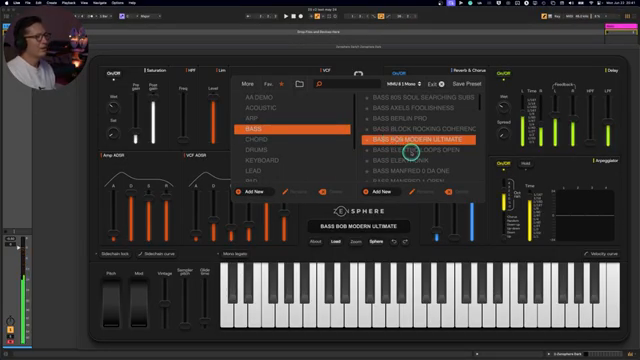Show favorite presets with the star icon
Screen dimensions: 640x360
[282, 84]
